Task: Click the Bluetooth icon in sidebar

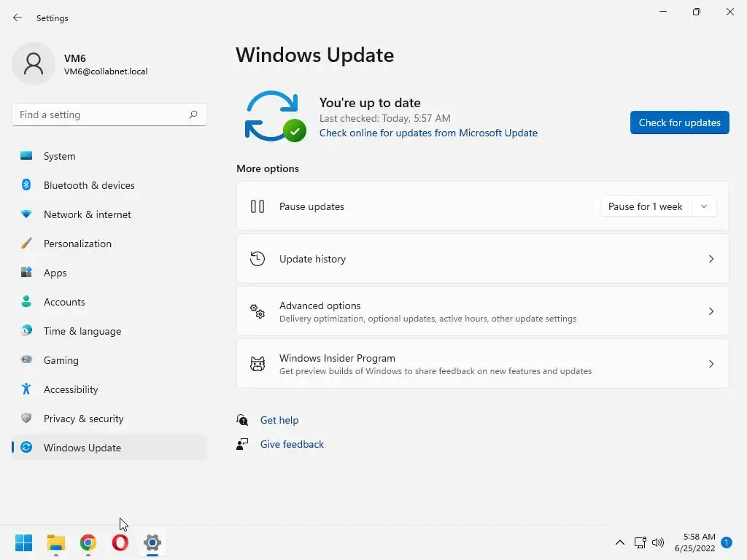Action: coord(26,184)
